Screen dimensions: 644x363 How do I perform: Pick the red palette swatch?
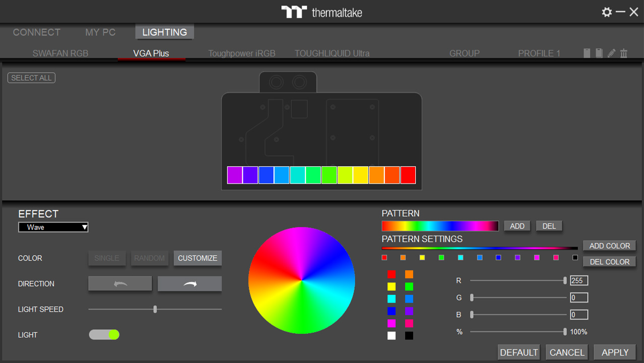point(392,274)
